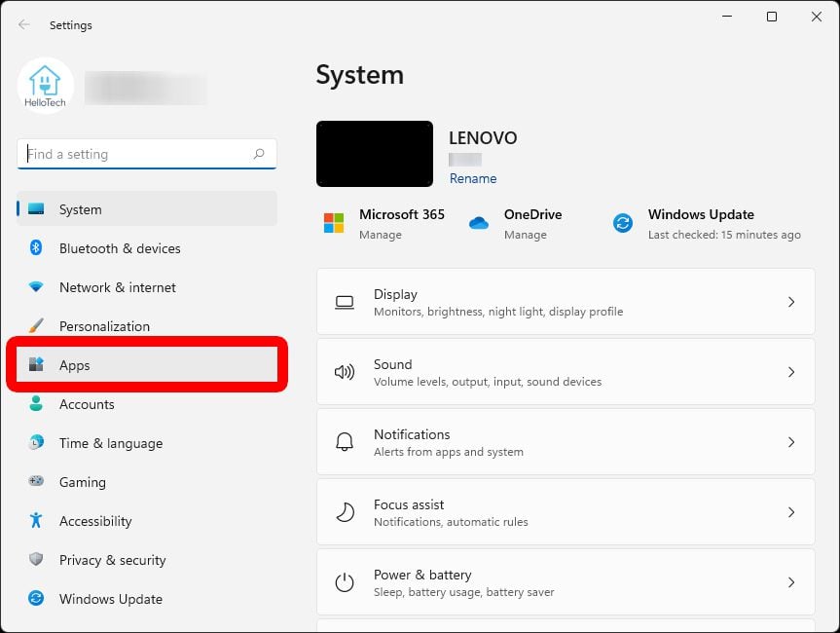Click in the Find a setting box
840x633 pixels.
[147, 155]
